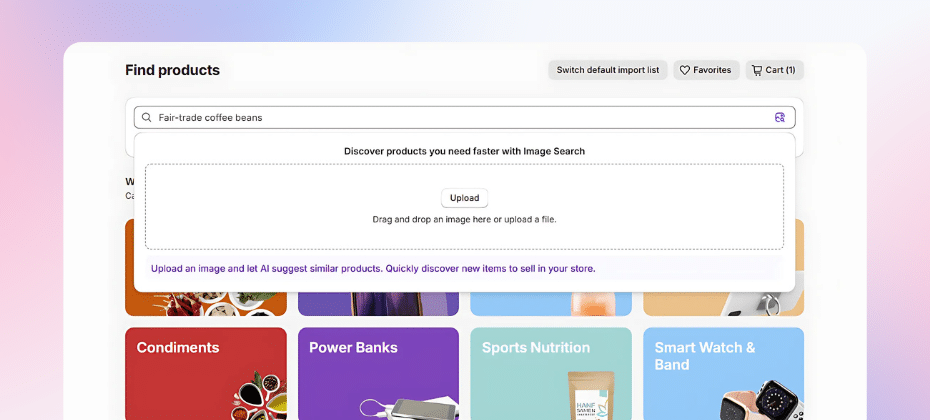This screenshot has width=930, height=420.
Task: Click the Upload button
Action: point(464,198)
